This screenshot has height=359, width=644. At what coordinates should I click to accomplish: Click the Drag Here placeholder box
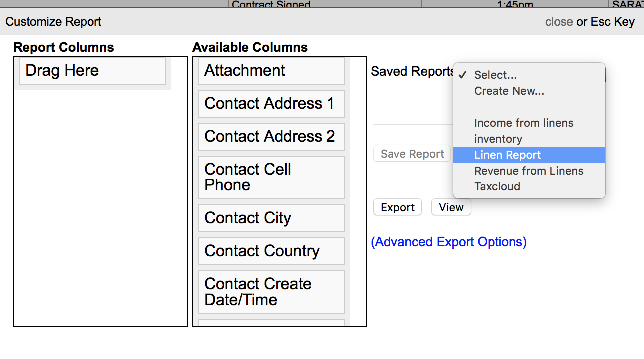92,71
